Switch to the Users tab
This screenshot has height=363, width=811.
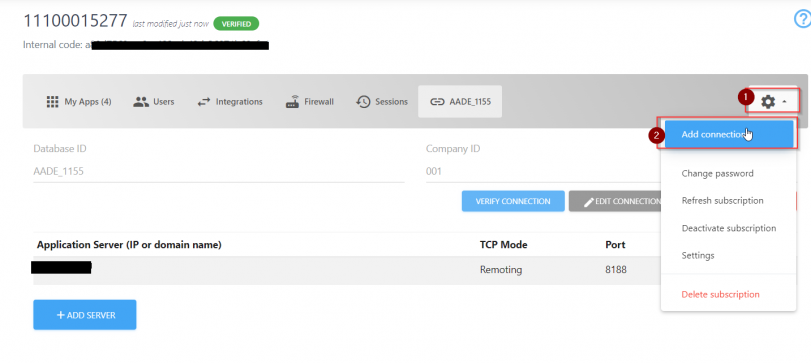[154, 101]
